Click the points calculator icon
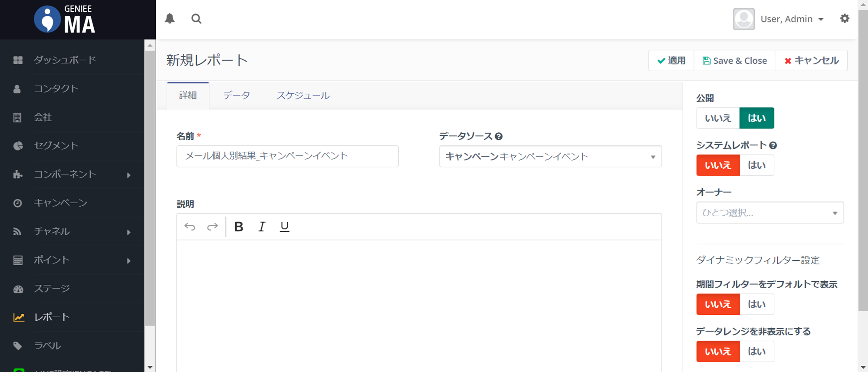The width and height of the screenshot is (868, 372). point(18,260)
